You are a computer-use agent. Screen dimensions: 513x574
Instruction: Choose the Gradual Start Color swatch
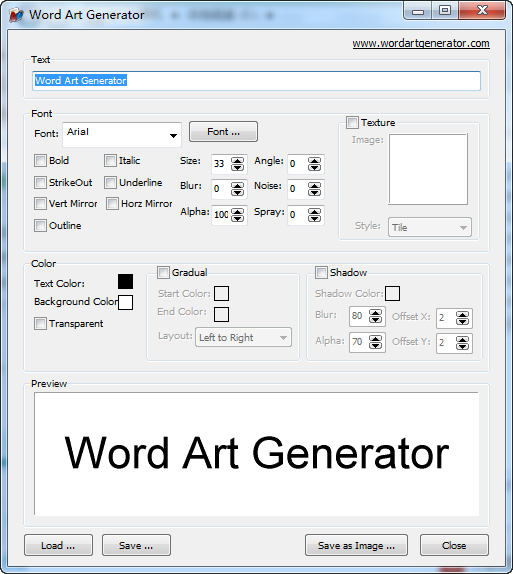tap(222, 293)
